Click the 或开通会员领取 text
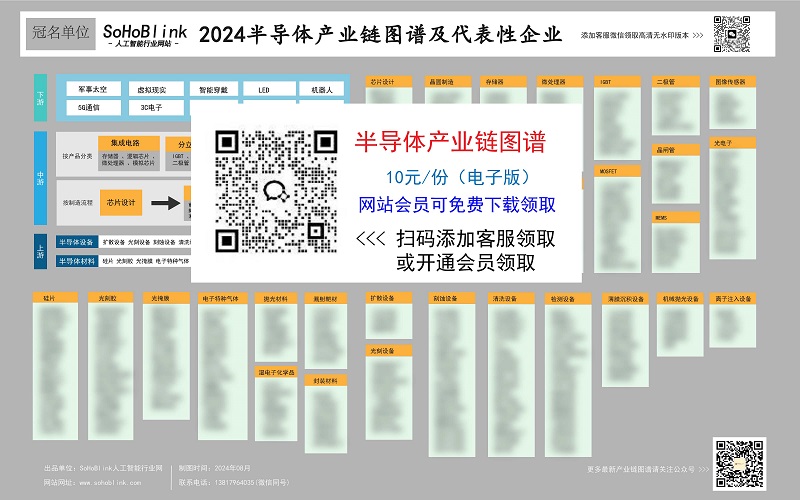The width and height of the screenshot is (800, 500). point(466,263)
